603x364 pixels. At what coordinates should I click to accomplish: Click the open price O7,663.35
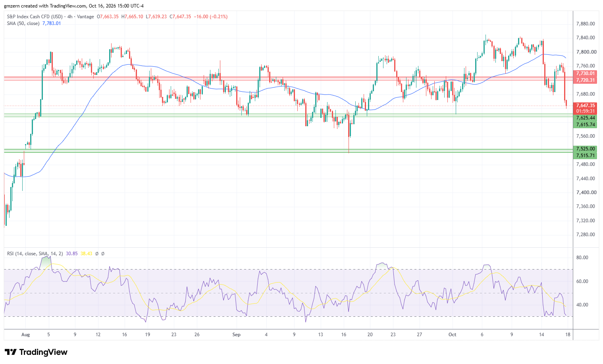pyautogui.click(x=108, y=17)
